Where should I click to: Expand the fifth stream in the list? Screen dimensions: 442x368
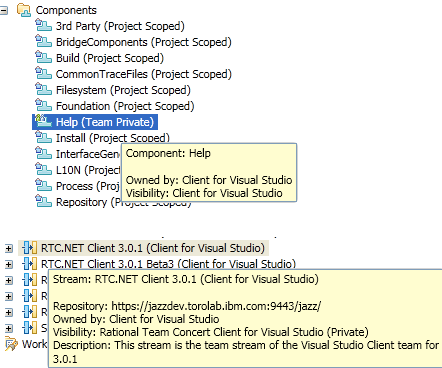pos(9,312)
